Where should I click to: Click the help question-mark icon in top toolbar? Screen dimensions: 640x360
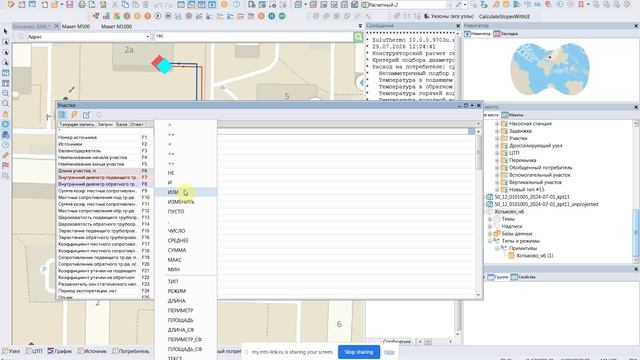pos(236,4)
